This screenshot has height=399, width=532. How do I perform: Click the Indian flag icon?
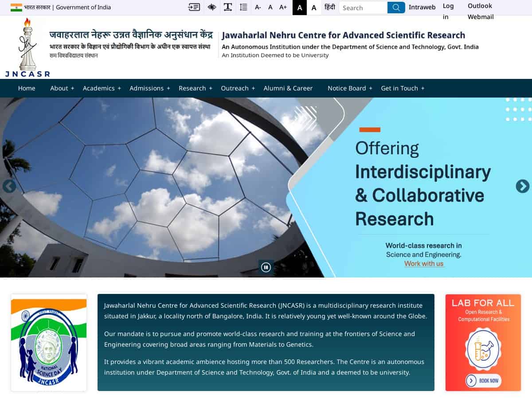[16, 7]
